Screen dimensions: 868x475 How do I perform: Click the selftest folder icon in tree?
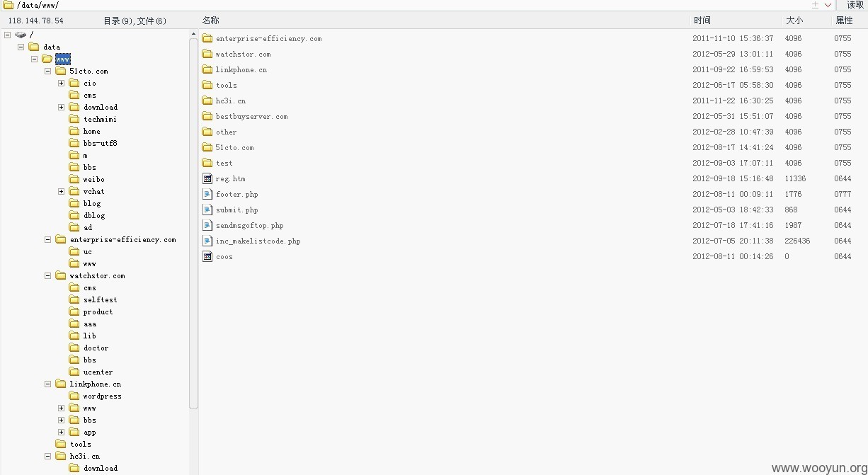(x=74, y=299)
